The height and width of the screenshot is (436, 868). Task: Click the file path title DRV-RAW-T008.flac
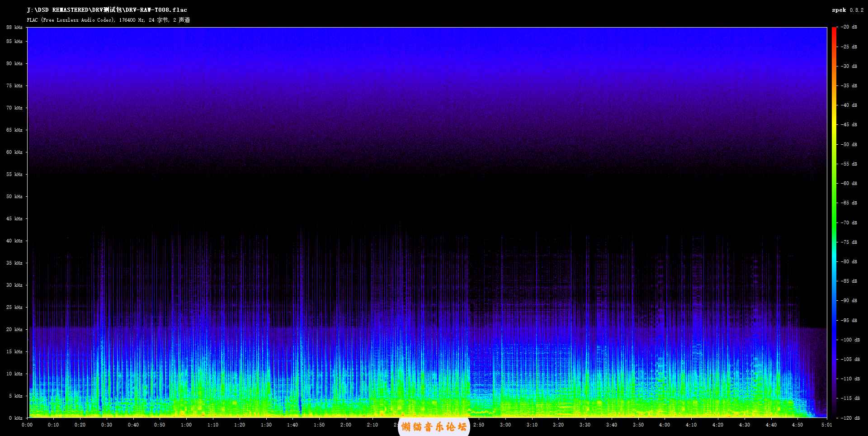click(x=107, y=10)
